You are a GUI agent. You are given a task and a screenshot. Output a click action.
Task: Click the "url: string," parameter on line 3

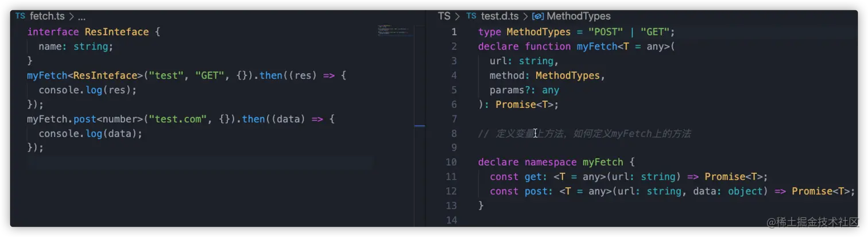[524, 61]
